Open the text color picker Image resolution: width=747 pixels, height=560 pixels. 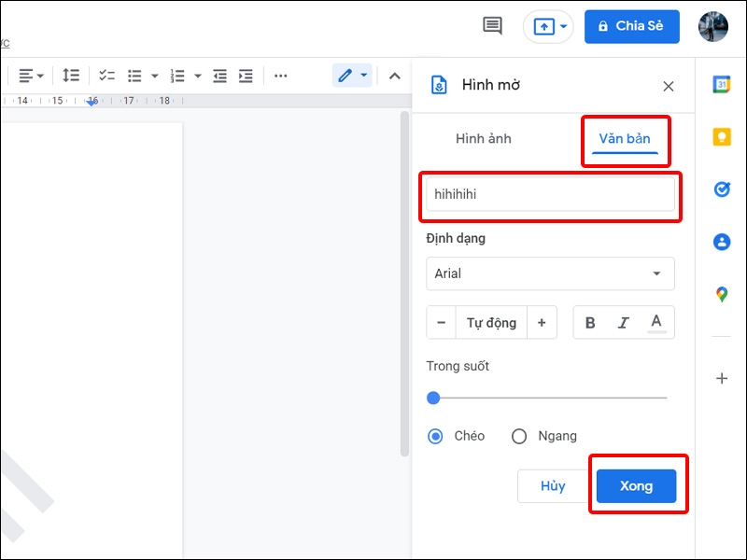coord(656,323)
